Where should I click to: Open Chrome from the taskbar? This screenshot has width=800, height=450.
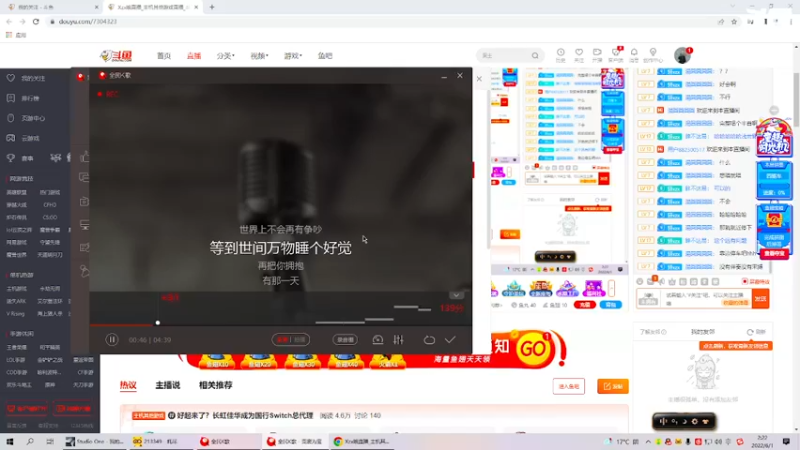pyautogui.click(x=362, y=441)
